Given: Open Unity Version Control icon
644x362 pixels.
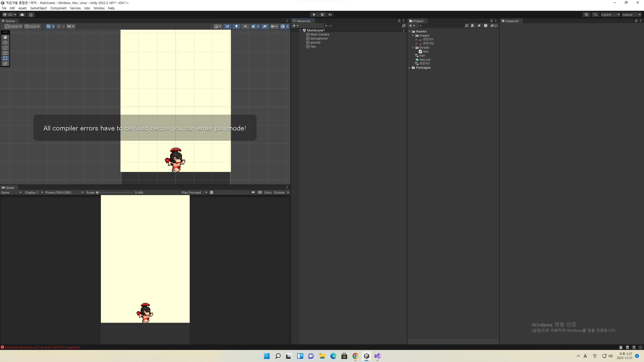Looking at the screenshot, I should pos(31,15).
